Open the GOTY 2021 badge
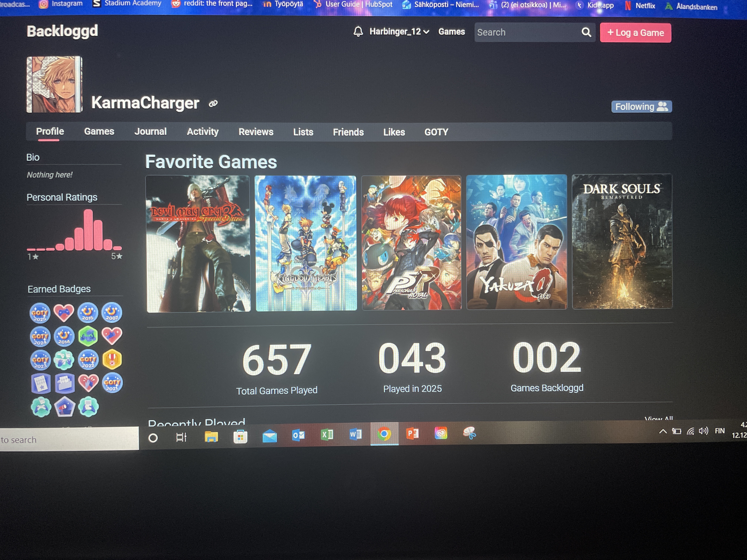Screen dimensions: 747x560 [x=112, y=383]
